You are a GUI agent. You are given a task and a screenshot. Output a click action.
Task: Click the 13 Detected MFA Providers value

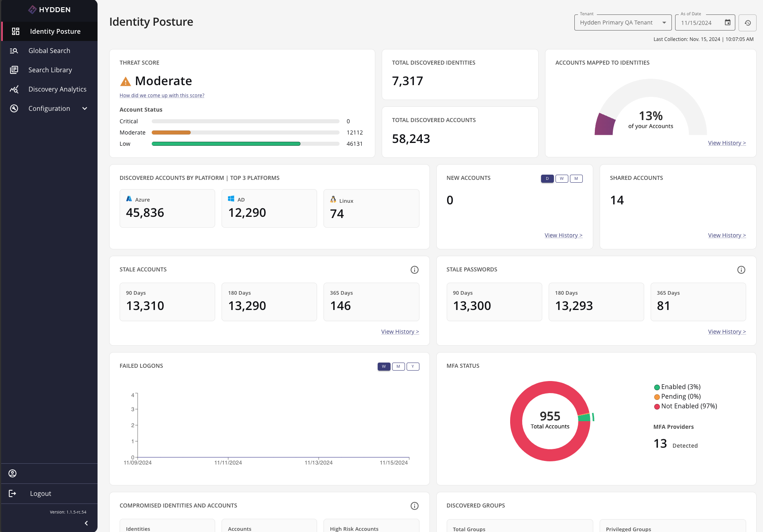coord(660,444)
